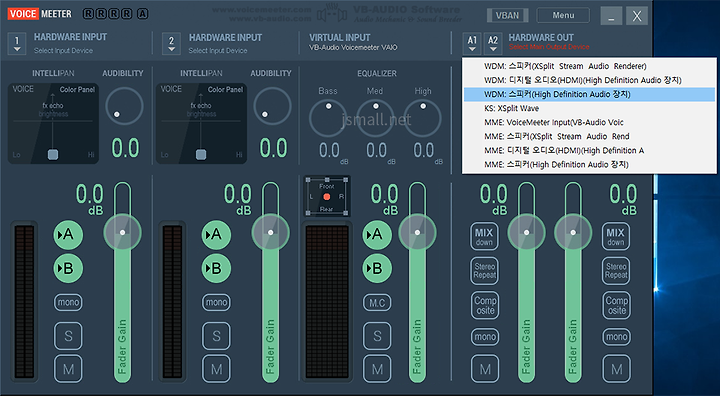This screenshot has width=720, height=396.
Task: Select WDM: 디지털 오디오(HDMI) High Definition Audio
Action: [589, 80]
